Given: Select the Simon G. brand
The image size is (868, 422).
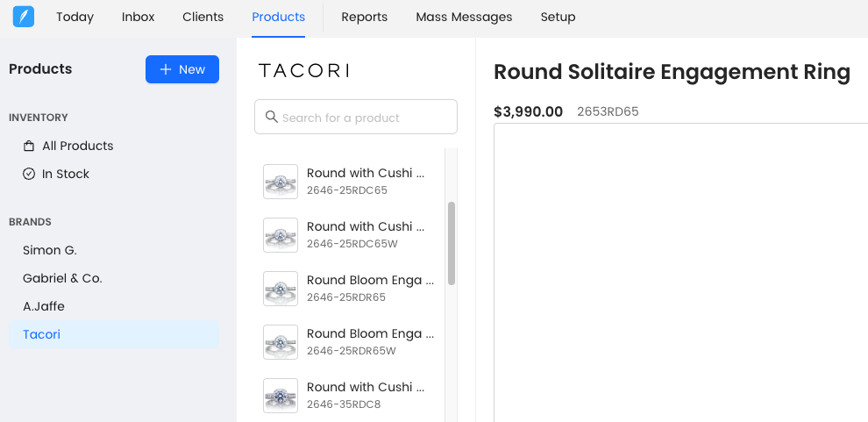Looking at the screenshot, I should pyautogui.click(x=50, y=250).
